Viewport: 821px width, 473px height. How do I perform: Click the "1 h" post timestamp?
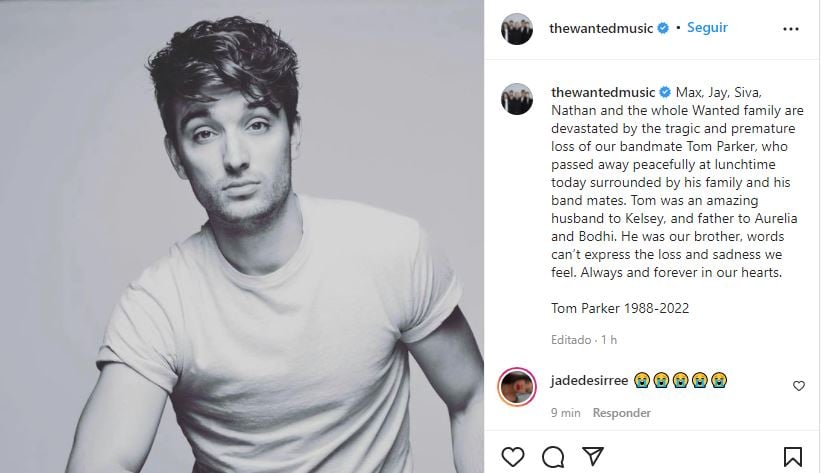point(607,340)
